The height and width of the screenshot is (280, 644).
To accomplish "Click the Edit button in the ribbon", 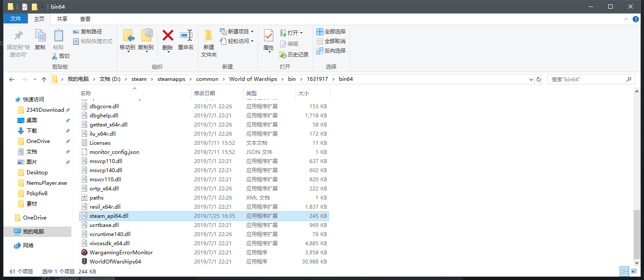I will point(289,44).
